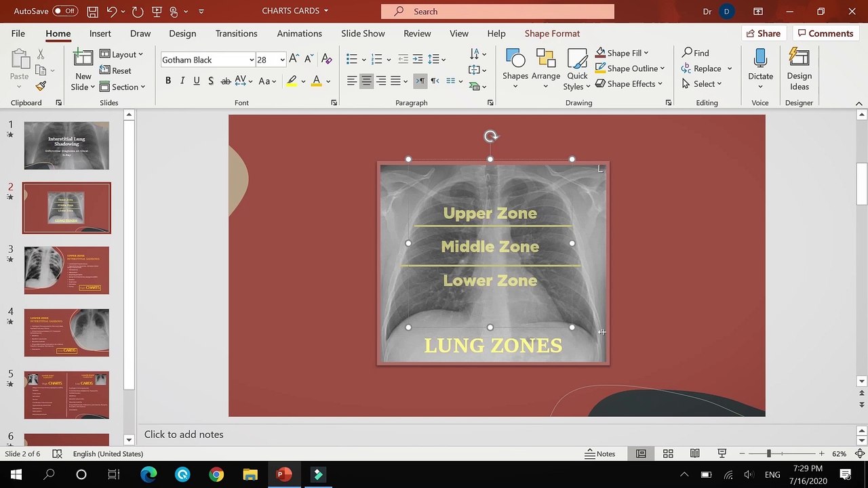Image resolution: width=868 pixels, height=488 pixels.
Task: Increase font size
Action: [x=294, y=60]
